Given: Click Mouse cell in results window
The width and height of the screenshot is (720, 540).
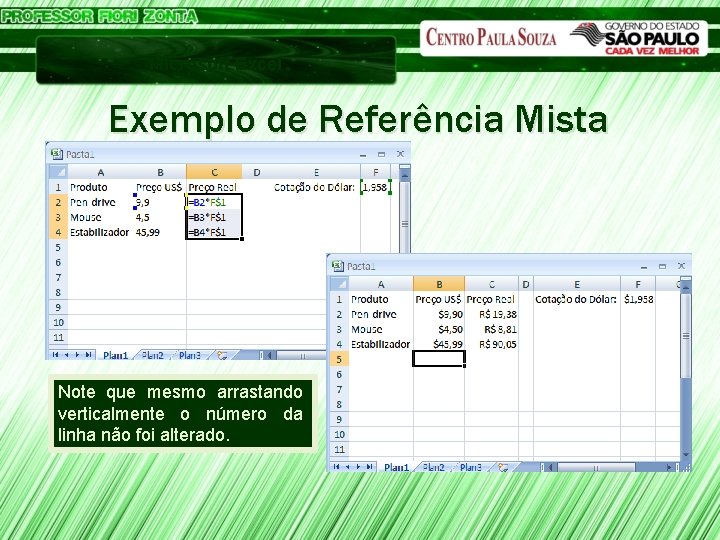Looking at the screenshot, I should pos(381,329).
